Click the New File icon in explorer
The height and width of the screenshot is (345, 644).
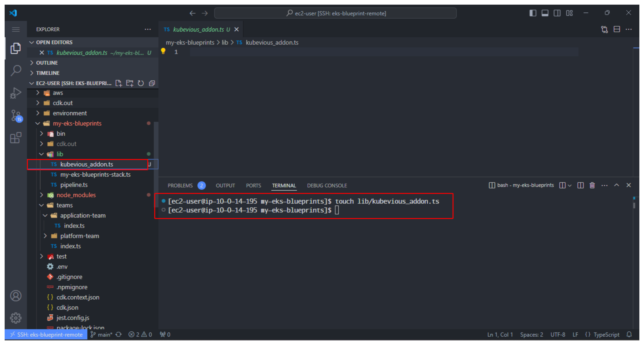(118, 83)
